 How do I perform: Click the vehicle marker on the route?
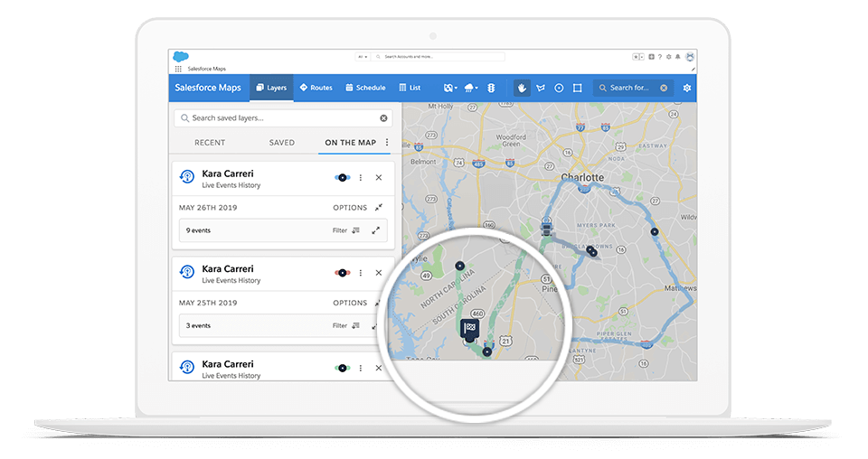[x=546, y=228]
